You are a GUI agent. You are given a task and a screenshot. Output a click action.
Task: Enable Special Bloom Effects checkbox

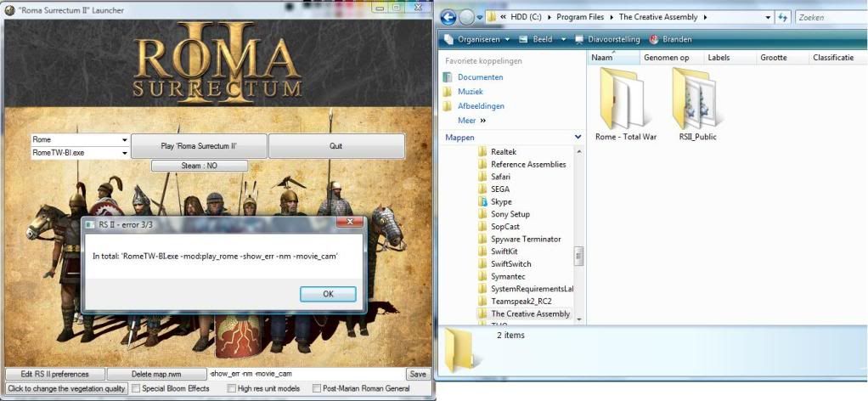point(136,389)
